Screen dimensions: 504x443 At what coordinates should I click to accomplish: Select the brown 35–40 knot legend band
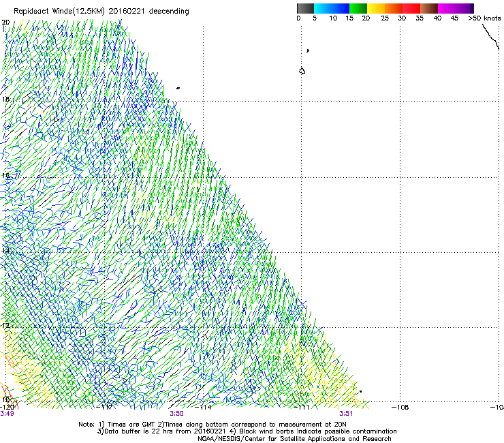pos(429,8)
